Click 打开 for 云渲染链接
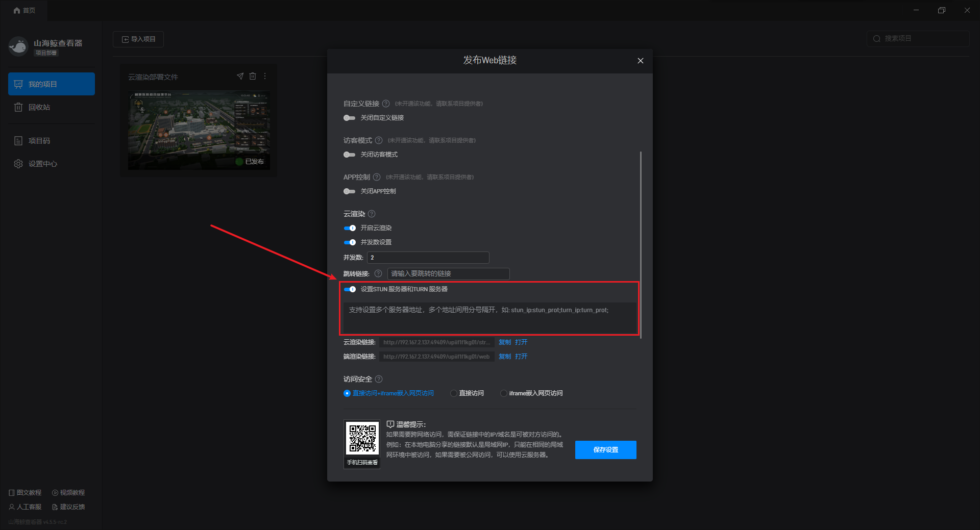Screen dimensions: 980x530 coord(521,342)
